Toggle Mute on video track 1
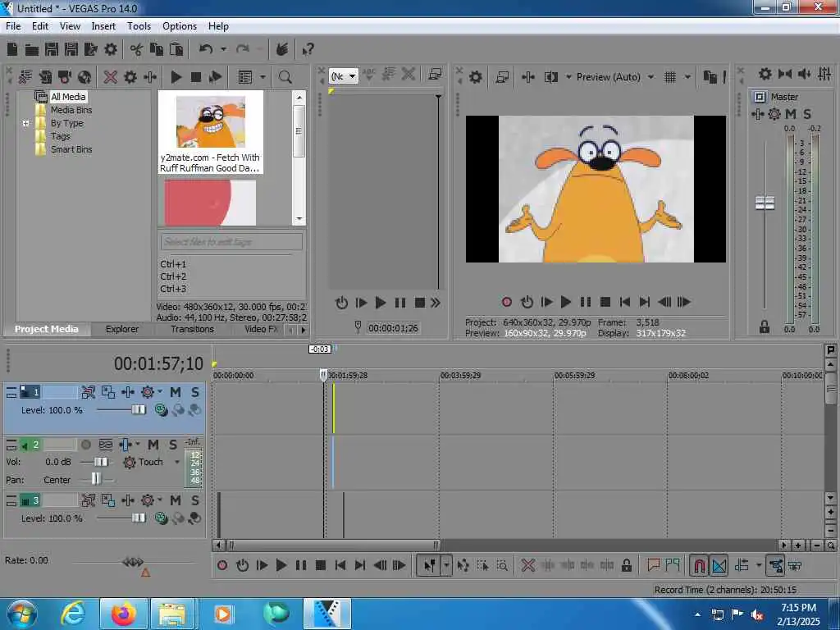Screen dimensions: 840x630 [x=176, y=392]
